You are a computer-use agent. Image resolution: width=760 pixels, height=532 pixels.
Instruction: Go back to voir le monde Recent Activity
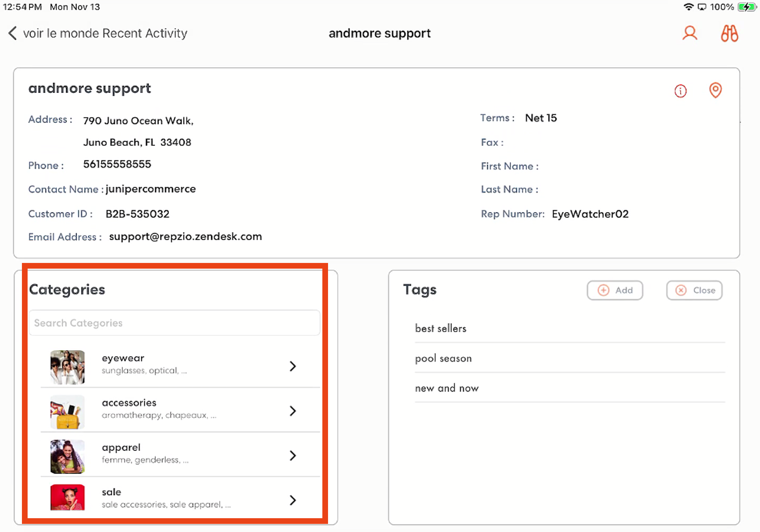coord(105,33)
